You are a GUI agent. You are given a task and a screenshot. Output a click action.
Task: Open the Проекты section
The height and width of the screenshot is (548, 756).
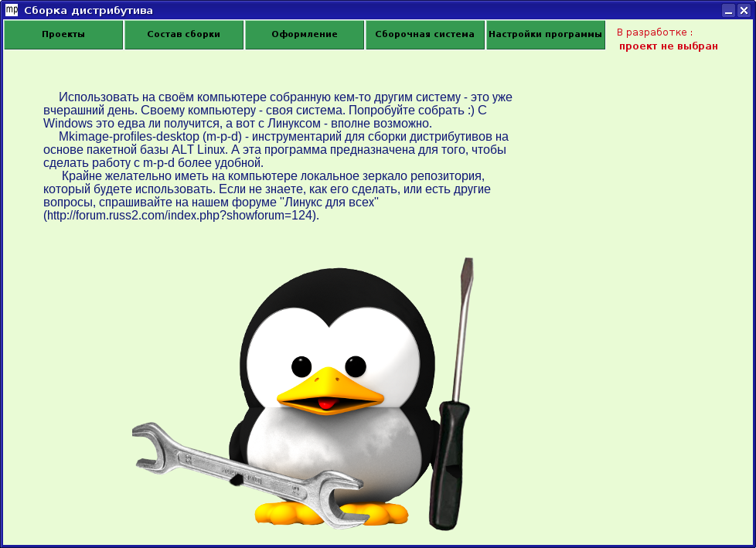pos(63,35)
